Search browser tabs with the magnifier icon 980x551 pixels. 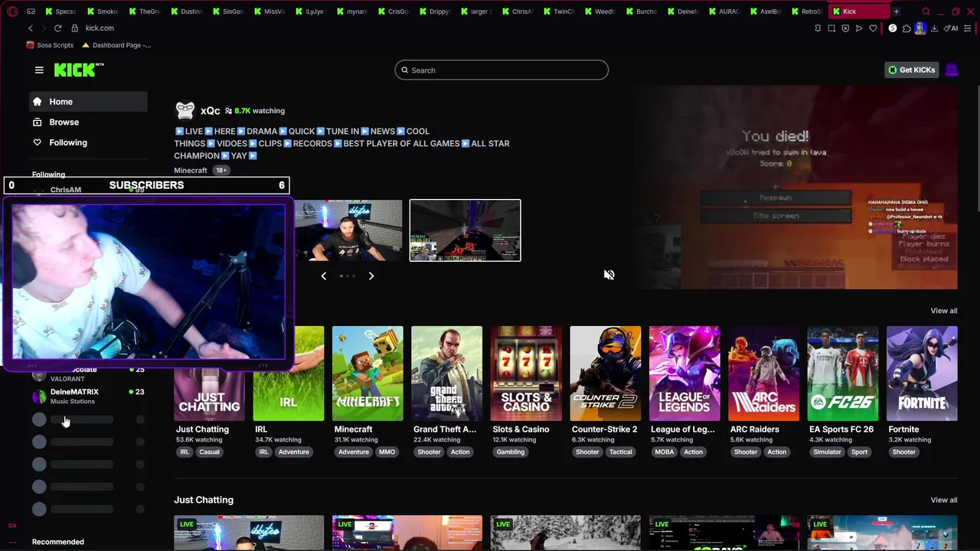[926, 11]
